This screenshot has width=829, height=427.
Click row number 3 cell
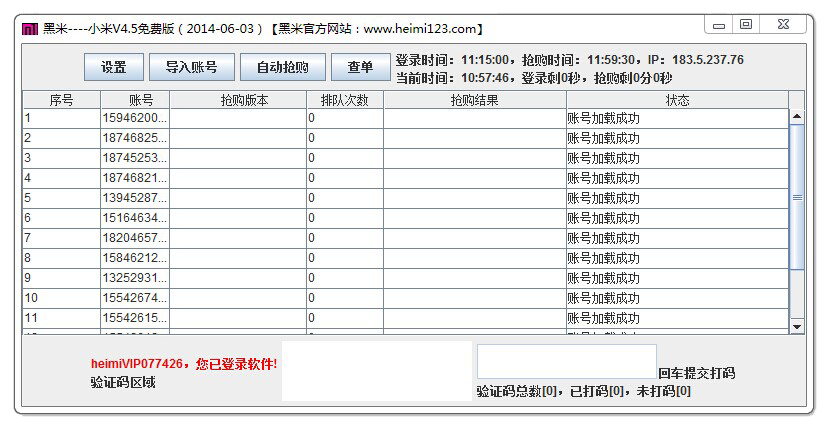[x=61, y=159]
